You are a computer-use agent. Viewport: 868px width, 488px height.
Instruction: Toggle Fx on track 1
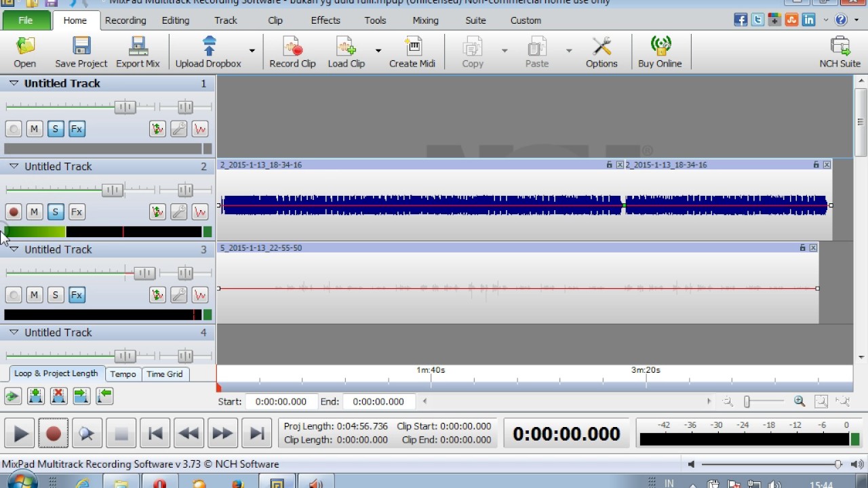click(77, 129)
